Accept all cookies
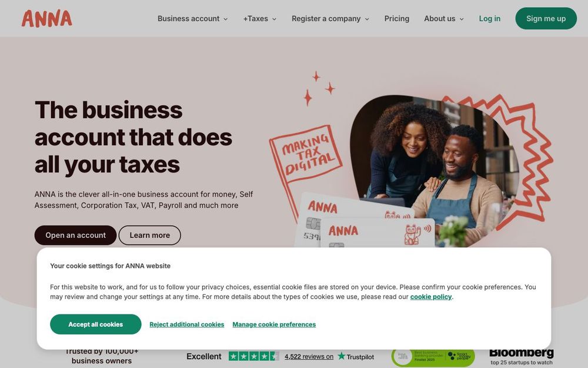The height and width of the screenshot is (368, 588). point(96,324)
